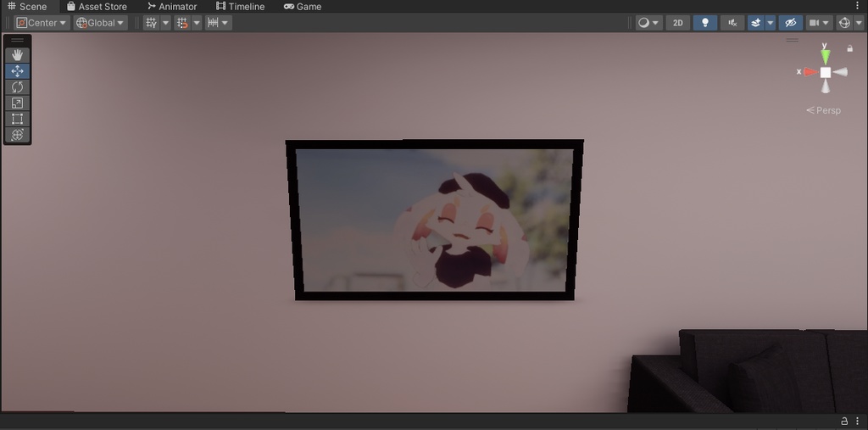This screenshot has height=430, width=868.
Task: Switch to the Timeline tab
Action: [x=240, y=7]
